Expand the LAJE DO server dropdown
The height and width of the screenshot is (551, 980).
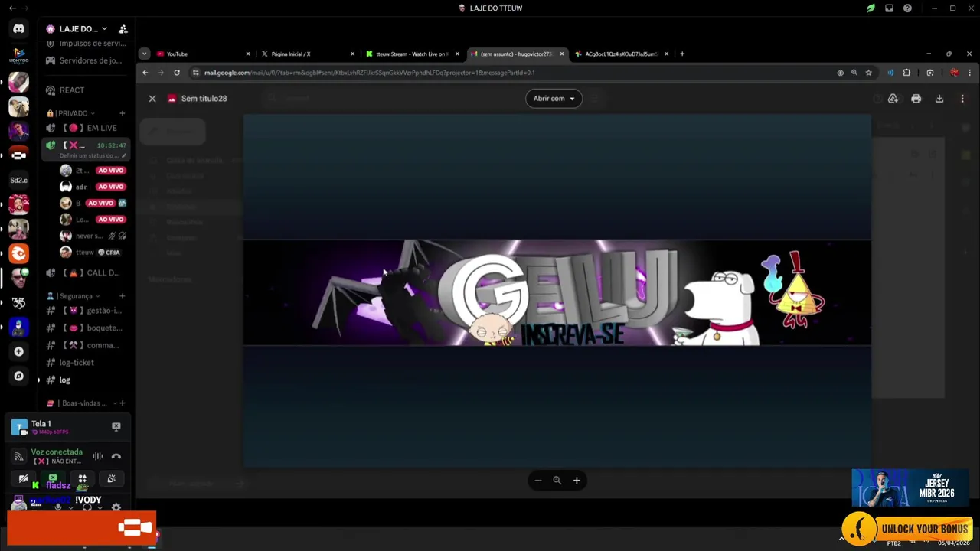(104, 29)
